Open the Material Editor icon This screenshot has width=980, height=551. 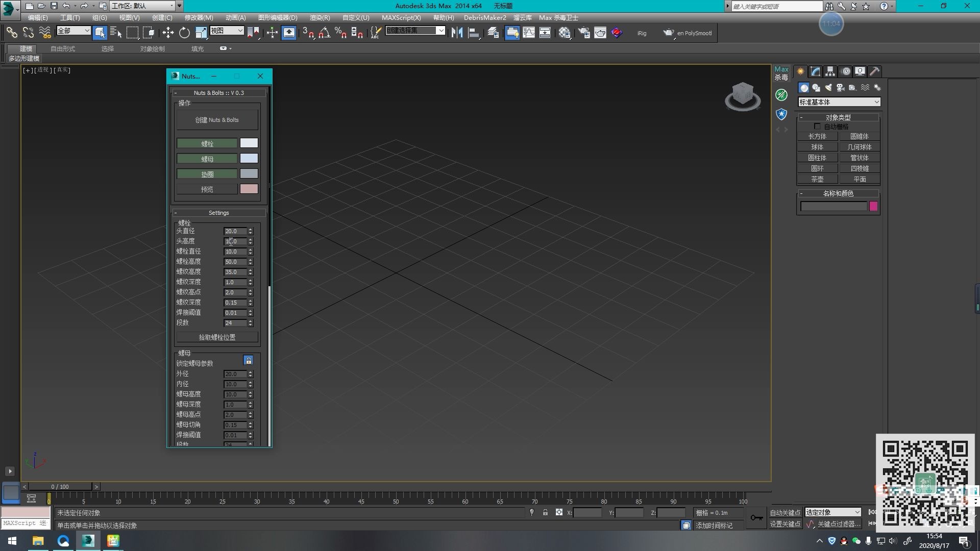565,33
